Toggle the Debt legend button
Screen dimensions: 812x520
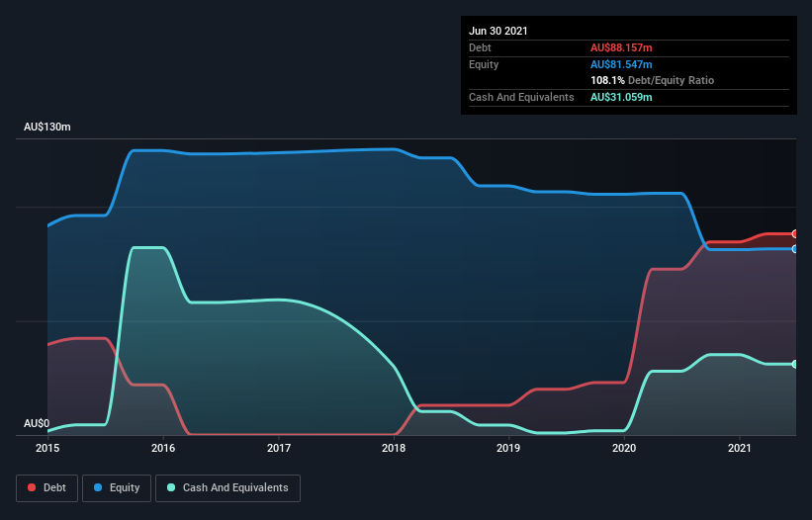coord(47,488)
